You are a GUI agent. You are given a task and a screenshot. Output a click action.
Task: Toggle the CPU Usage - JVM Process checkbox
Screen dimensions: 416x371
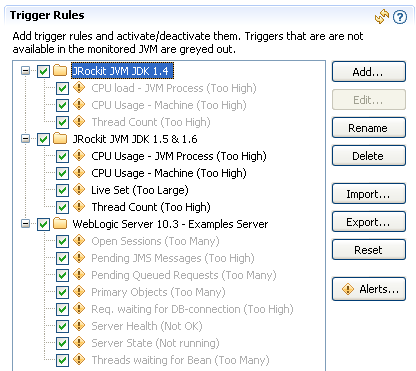coord(62,156)
